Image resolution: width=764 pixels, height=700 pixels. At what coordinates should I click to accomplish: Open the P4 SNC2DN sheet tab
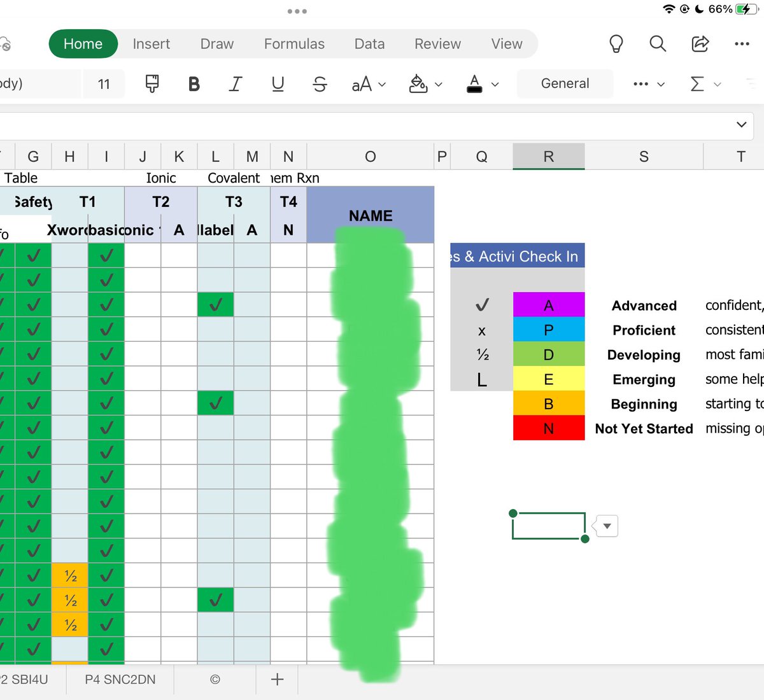pos(120,680)
